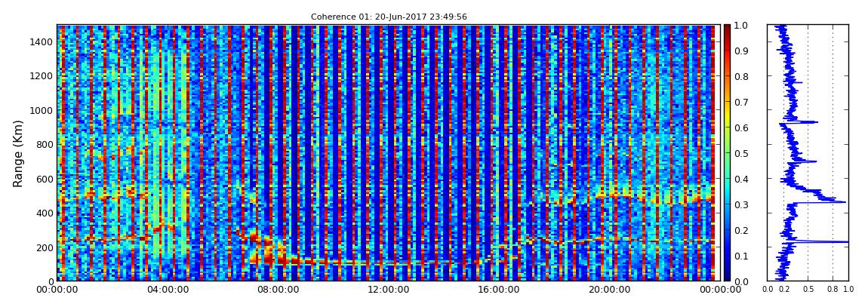The image size is (868, 307).
Task: Click the 0.2 tick of the profile plot
Action: point(784,289)
